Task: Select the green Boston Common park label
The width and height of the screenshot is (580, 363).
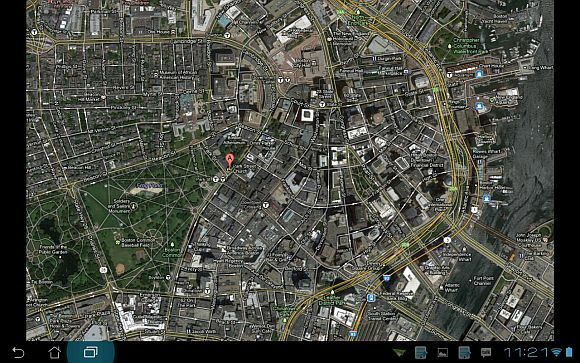Action: coord(172,252)
